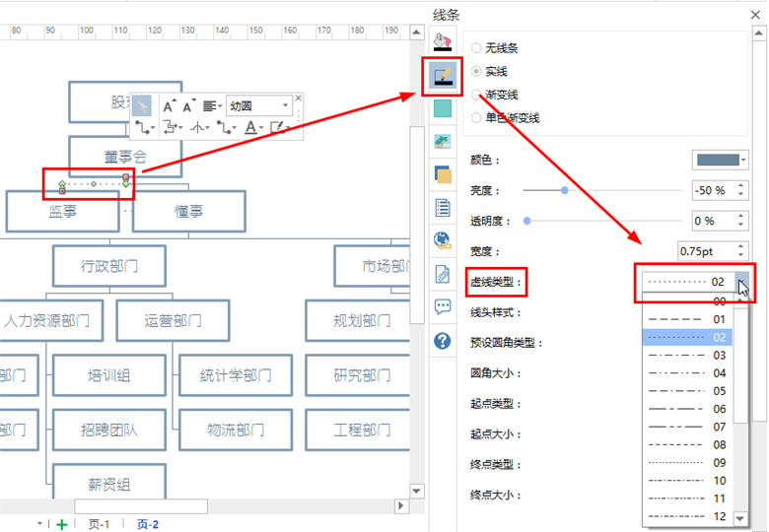
Task: Expand the 虚线类型 dash type dropdown
Action: 743,282
